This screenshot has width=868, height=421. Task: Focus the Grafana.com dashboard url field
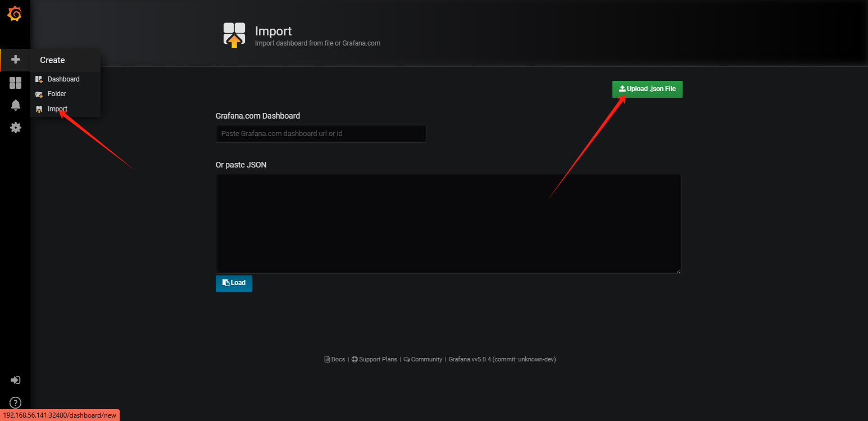321,134
